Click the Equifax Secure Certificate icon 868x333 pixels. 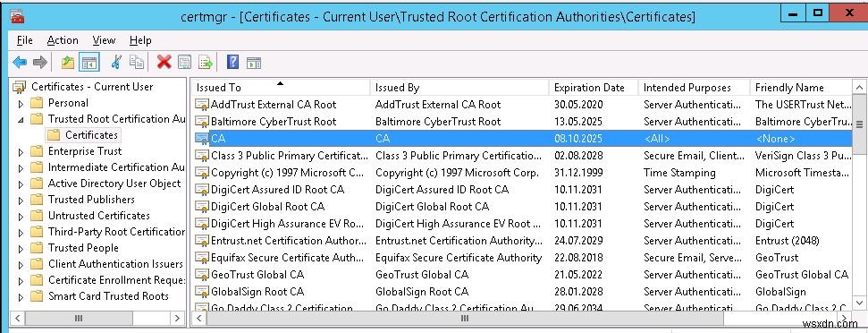click(x=202, y=258)
